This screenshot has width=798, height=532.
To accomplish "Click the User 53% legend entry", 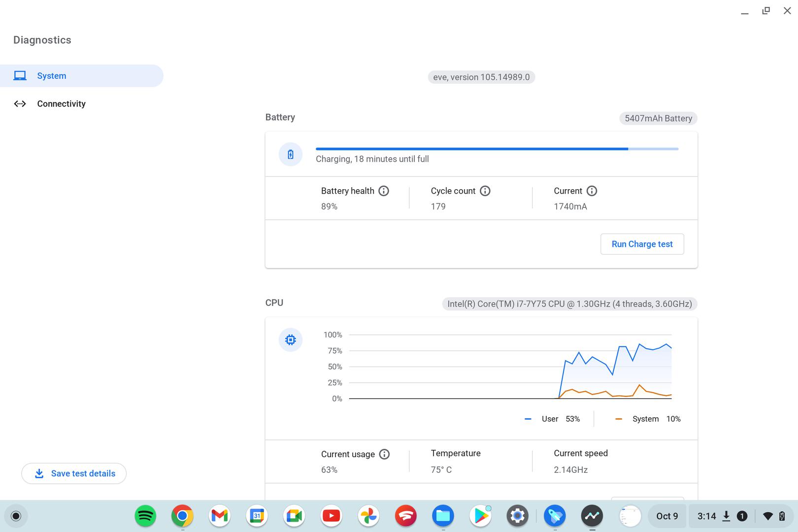I will click(x=552, y=419).
